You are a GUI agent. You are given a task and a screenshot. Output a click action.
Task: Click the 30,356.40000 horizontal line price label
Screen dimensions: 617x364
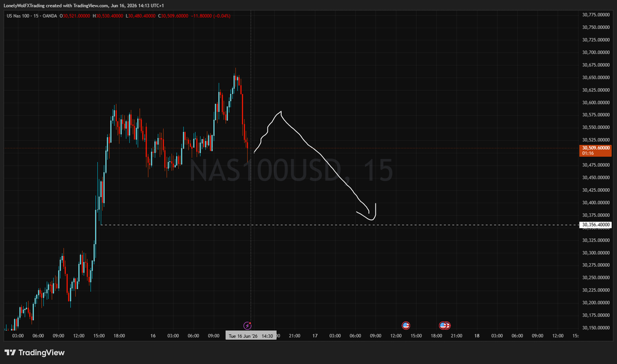[x=596, y=225]
